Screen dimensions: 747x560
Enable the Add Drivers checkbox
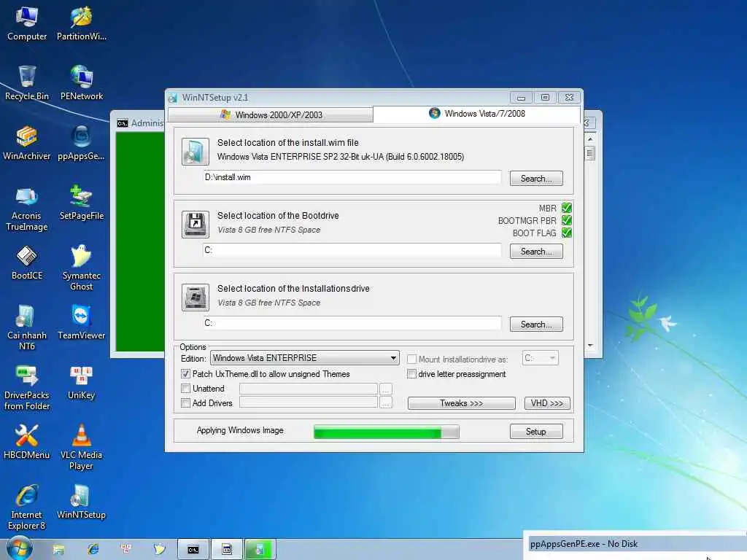pos(186,402)
